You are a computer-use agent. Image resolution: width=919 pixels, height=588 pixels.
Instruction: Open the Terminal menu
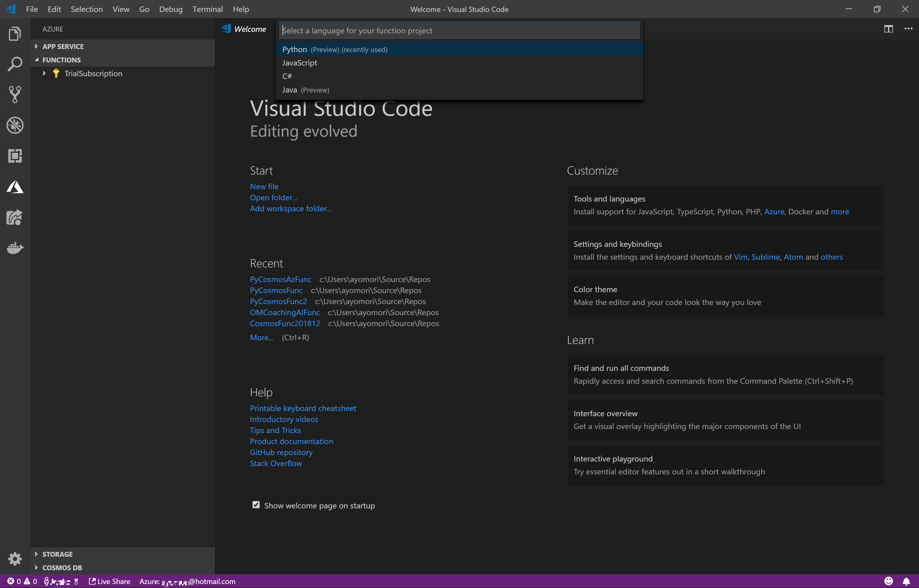[207, 9]
